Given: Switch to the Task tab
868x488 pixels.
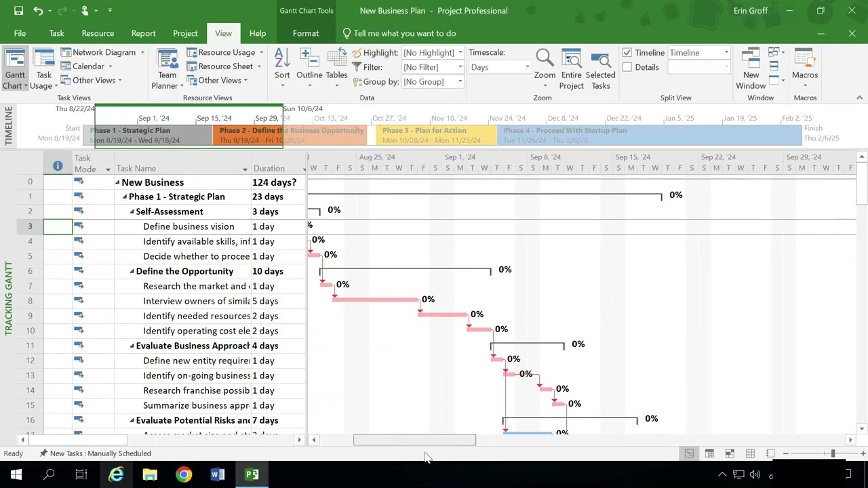Looking at the screenshot, I should coord(56,33).
